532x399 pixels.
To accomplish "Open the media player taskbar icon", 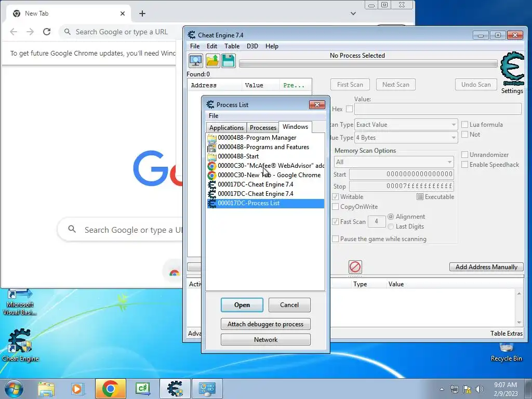I will [77, 389].
